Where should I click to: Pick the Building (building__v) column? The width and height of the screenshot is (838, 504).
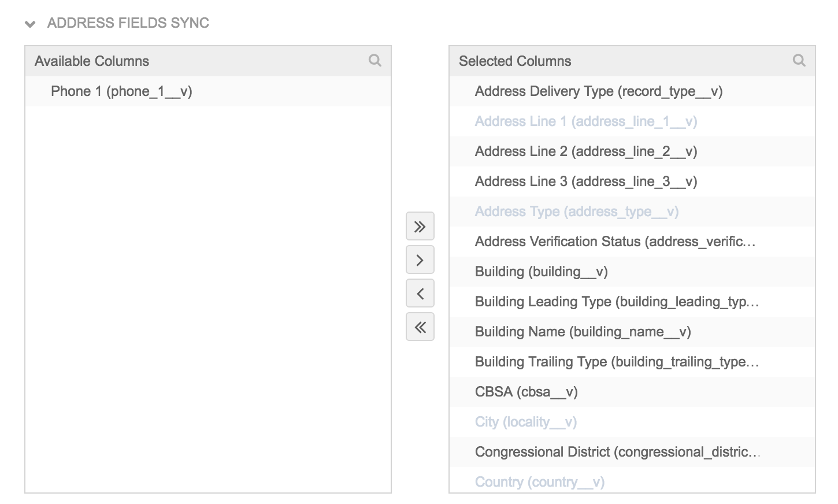pos(541,272)
